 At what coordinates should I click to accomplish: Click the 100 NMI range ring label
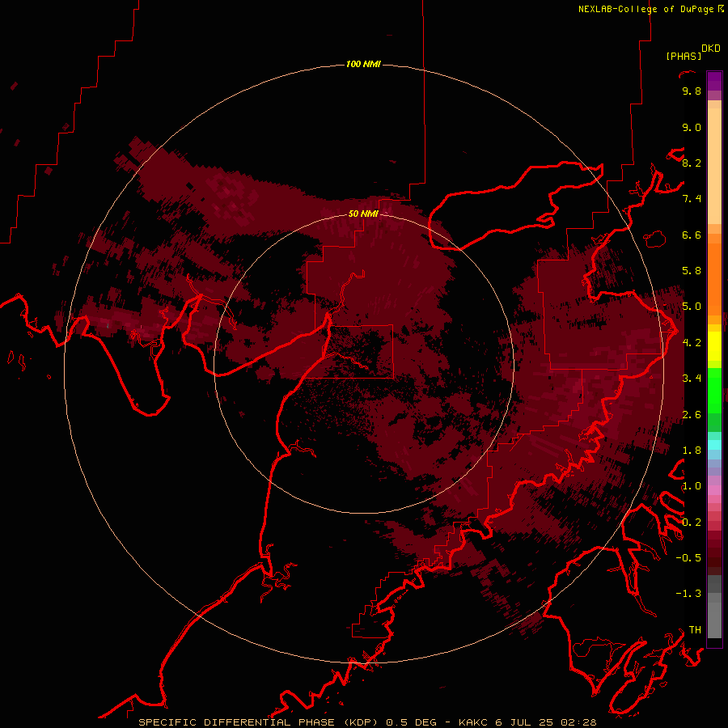click(x=363, y=64)
